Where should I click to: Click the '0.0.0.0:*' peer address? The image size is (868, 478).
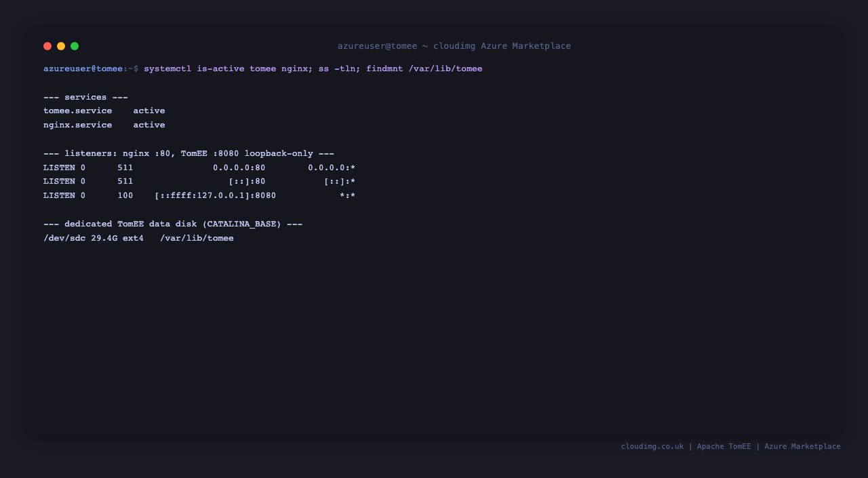332,167
